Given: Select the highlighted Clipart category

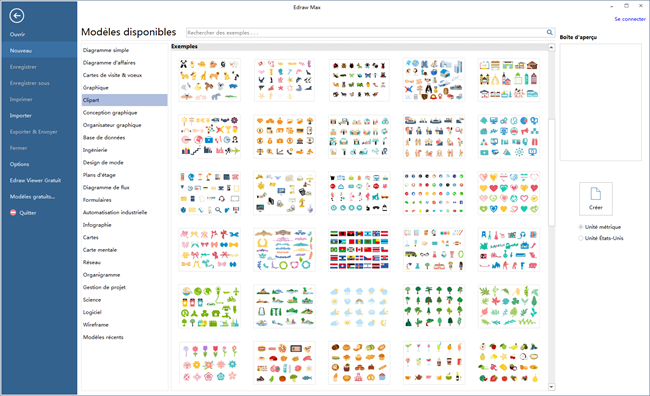Looking at the screenshot, I should pyautogui.click(x=125, y=100).
